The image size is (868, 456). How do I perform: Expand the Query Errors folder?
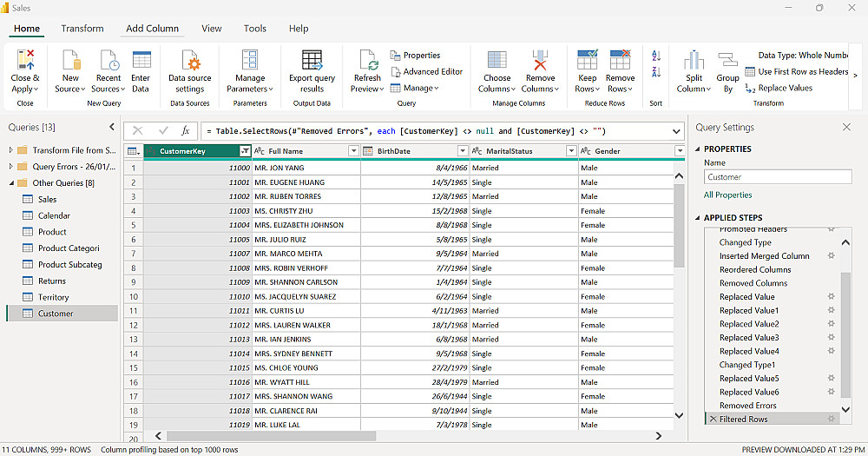click(11, 167)
